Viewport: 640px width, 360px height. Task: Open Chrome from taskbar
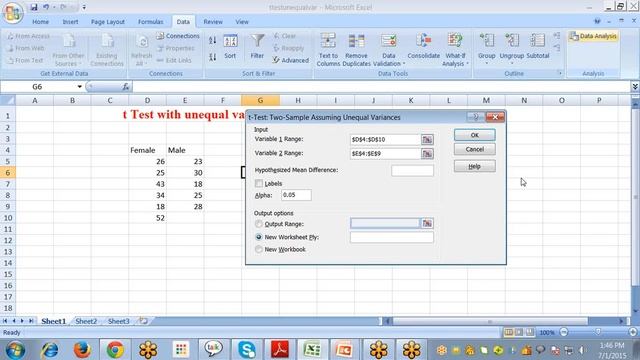115,350
